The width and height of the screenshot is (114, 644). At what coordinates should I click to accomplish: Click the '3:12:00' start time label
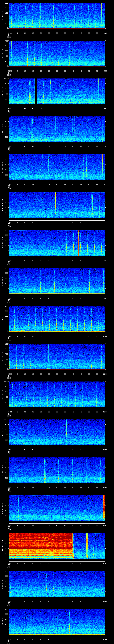(x=9, y=450)
